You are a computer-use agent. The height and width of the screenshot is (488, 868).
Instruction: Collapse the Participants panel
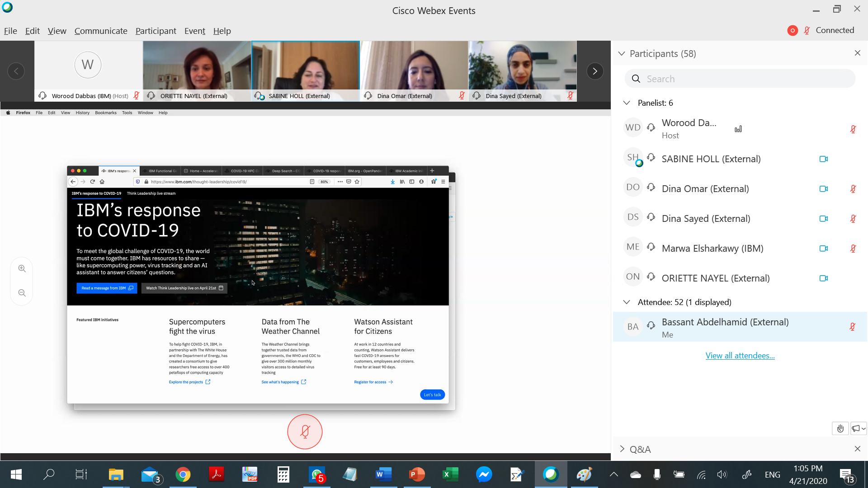[x=622, y=53]
